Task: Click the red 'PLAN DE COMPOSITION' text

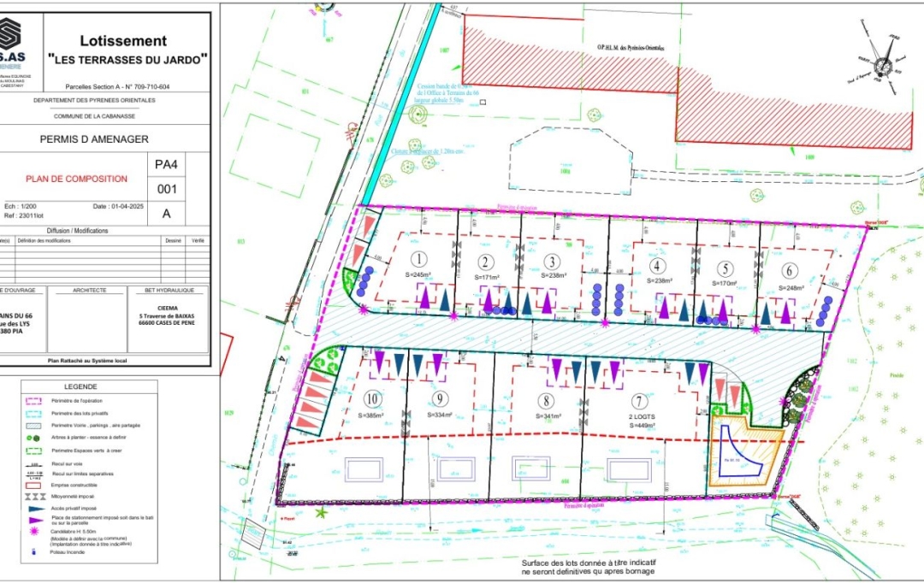Action: [77, 179]
